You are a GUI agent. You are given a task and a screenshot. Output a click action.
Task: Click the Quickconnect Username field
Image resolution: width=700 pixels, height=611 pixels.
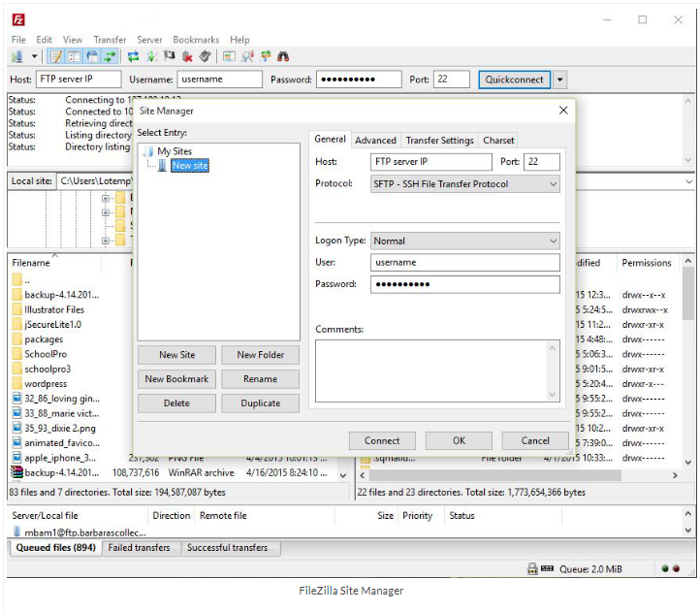tap(220, 80)
